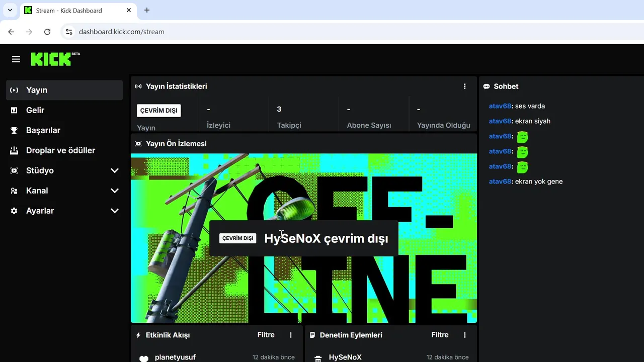The height and width of the screenshot is (362, 644).
Task: Click the Denetim Eylemleri list icon
Action: 312,335
